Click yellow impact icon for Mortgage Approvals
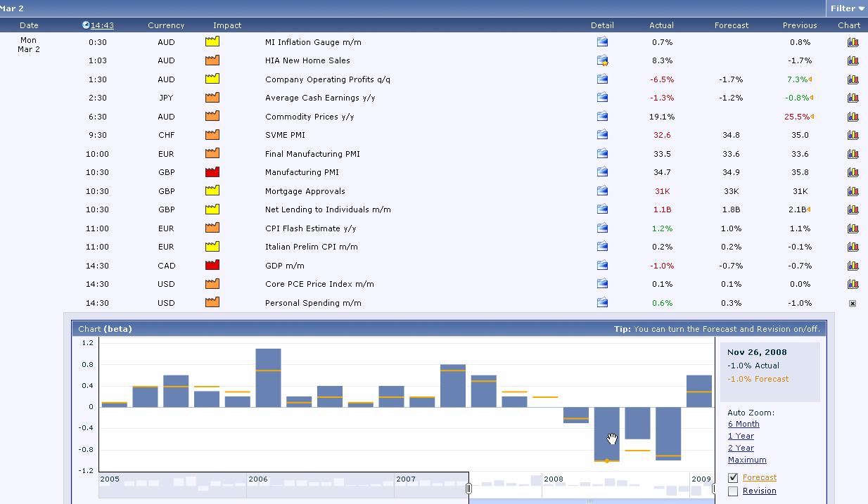 tap(212, 190)
